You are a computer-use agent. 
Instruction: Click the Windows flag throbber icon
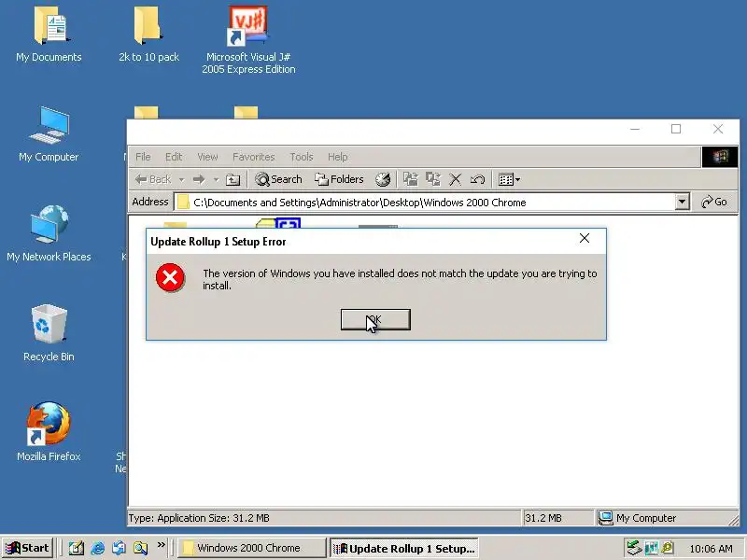[720, 157]
